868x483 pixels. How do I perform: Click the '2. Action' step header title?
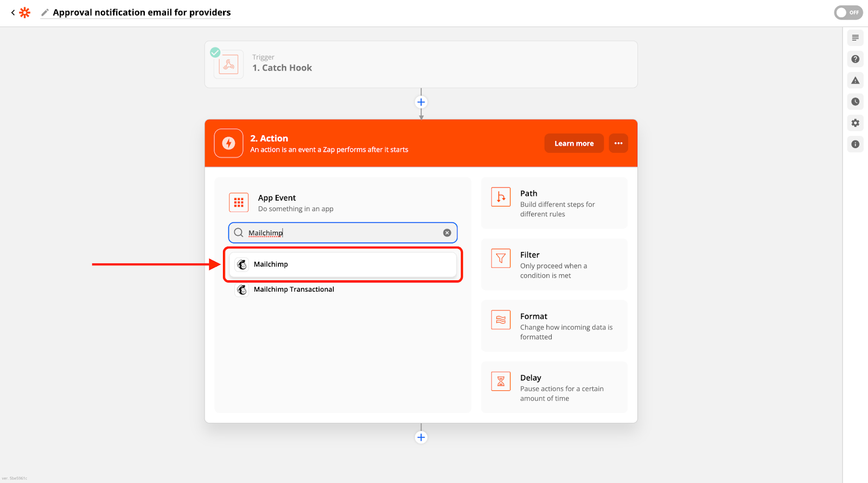pyautogui.click(x=269, y=138)
